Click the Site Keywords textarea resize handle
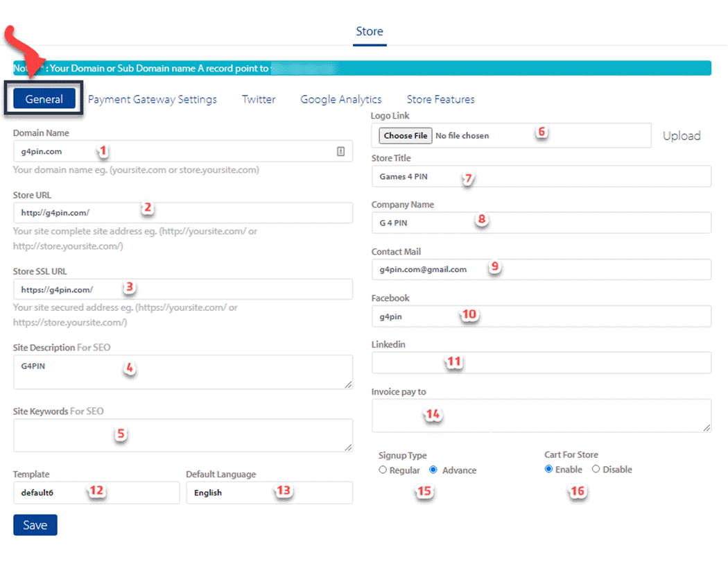This screenshot has width=728, height=571. click(348, 447)
